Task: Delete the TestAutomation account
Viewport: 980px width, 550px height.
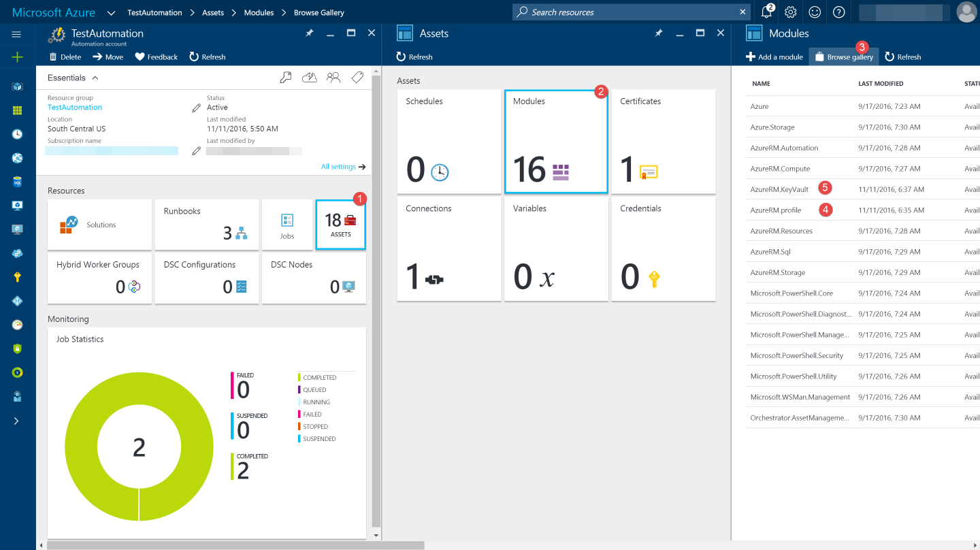Action: tap(65, 57)
